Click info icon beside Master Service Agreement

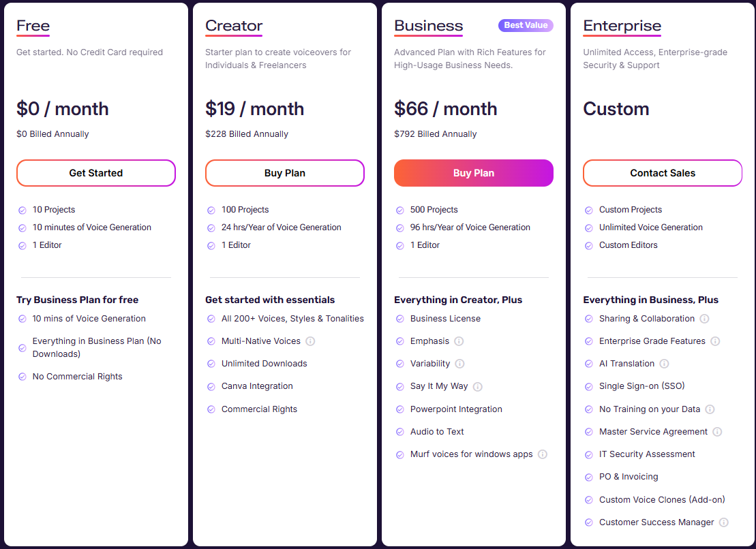pyautogui.click(x=717, y=431)
